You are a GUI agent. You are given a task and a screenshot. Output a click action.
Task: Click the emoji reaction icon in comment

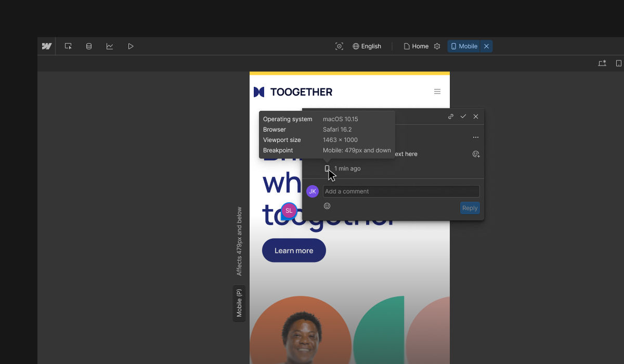[476, 154]
